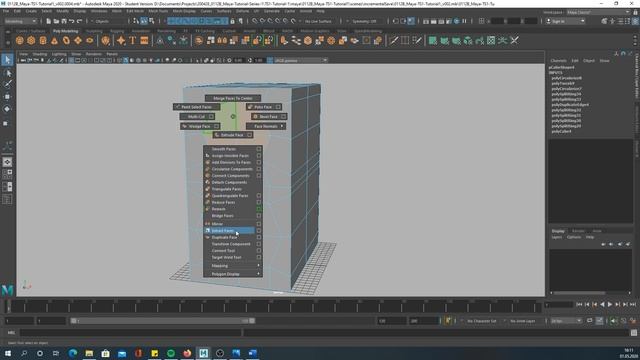
Task: Open the Modeling menu set dropdown
Action: 20,21
